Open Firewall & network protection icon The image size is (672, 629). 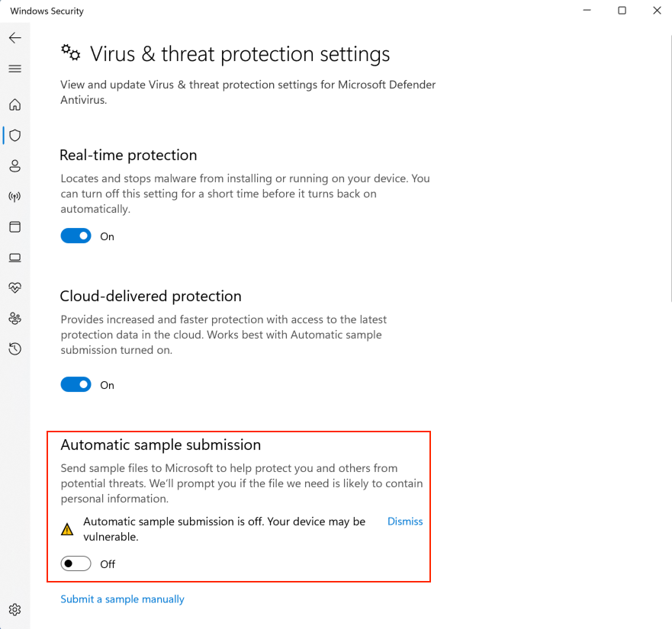(x=14, y=197)
